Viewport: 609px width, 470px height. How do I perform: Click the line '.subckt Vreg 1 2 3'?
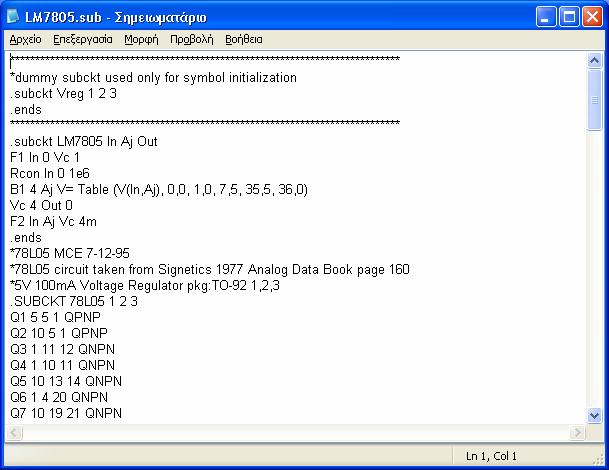pyautogui.click(x=63, y=94)
